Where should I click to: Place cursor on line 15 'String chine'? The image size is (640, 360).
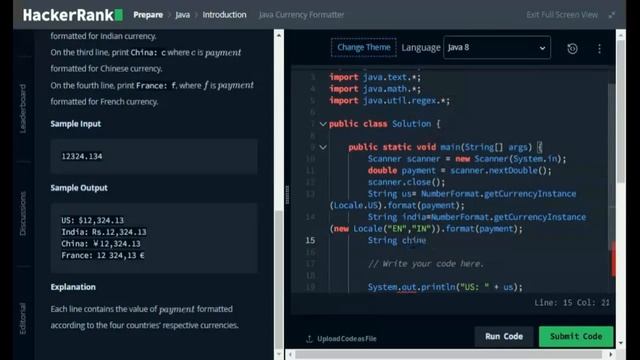397,240
